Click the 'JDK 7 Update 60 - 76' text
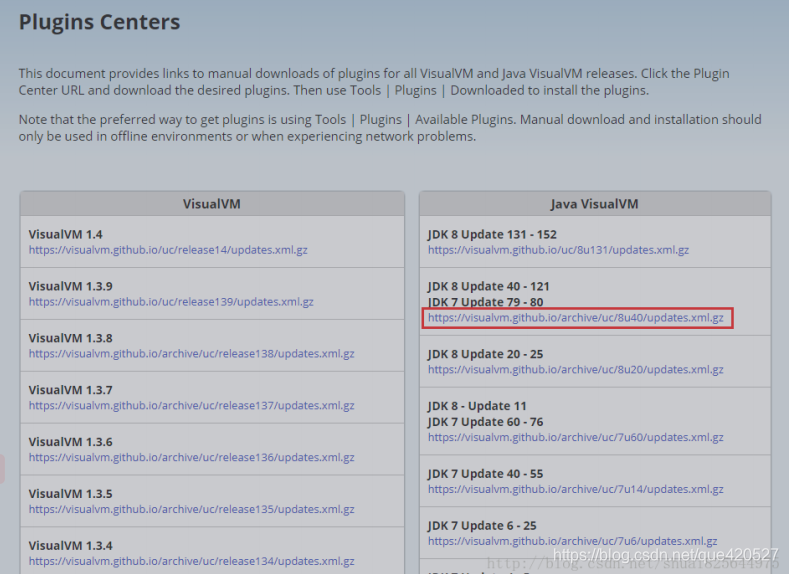Viewport: 789px width, 574px height. 486,422
